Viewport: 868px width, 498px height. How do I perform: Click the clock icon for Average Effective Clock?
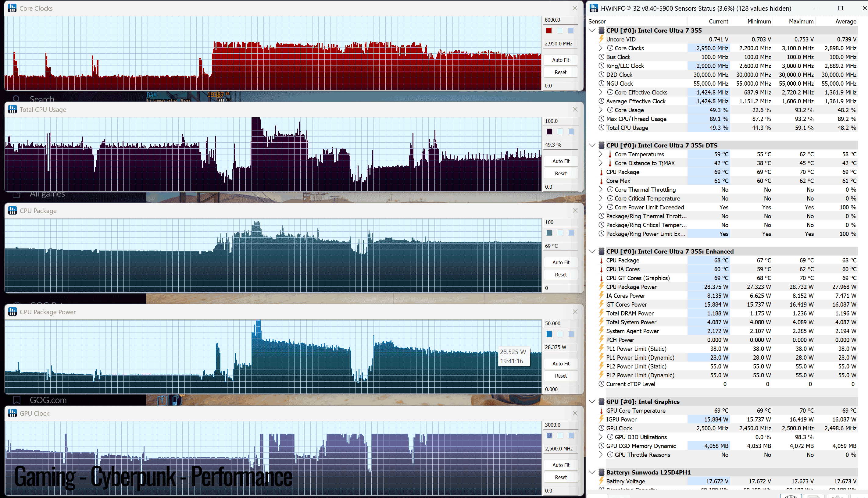(601, 101)
